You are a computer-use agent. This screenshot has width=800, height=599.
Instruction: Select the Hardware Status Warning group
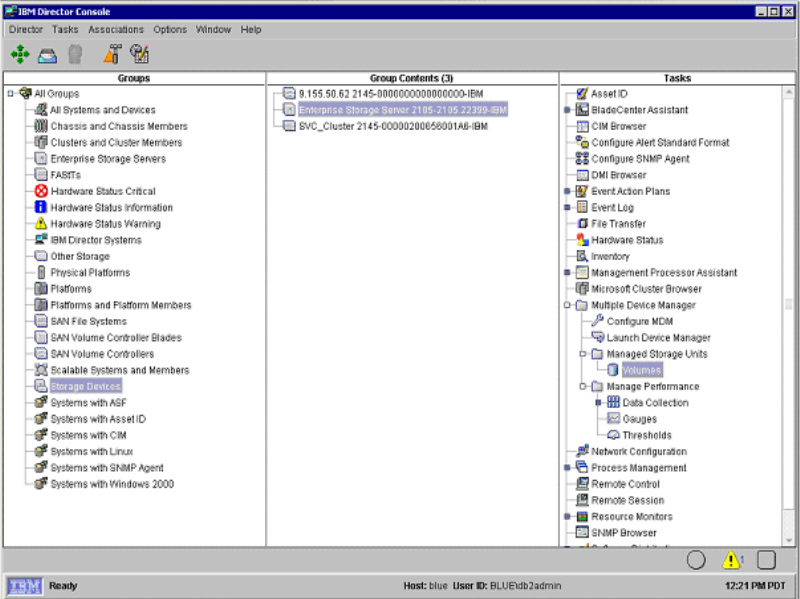pyautogui.click(x=106, y=223)
